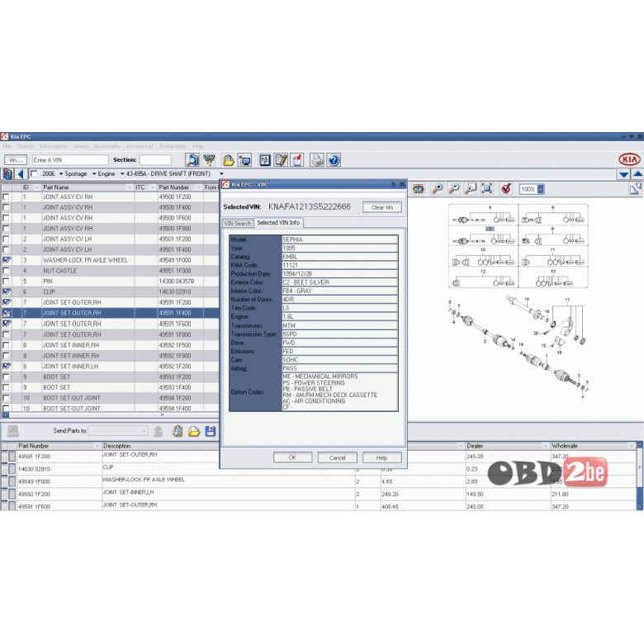Viewport: 644px width, 644px height.
Task: Click the blue save floppy disk icon
Action: point(211,431)
